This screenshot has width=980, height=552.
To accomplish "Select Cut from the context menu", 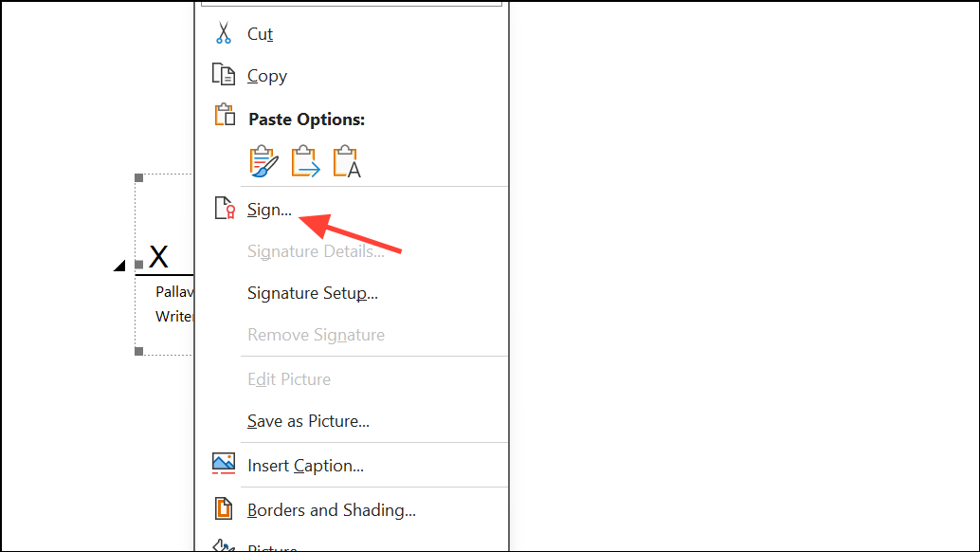I will click(x=259, y=33).
